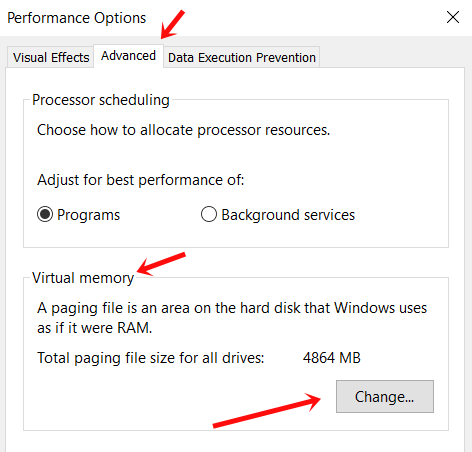Click the Virtual memory group heading
The width and height of the screenshot is (472, 452).
tap(83, 278)
